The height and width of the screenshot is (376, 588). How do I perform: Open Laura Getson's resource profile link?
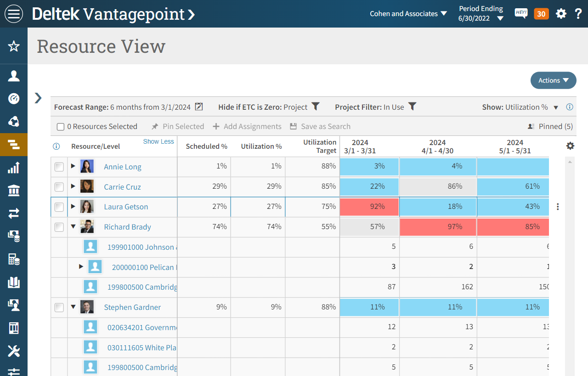tap(126, 207)
